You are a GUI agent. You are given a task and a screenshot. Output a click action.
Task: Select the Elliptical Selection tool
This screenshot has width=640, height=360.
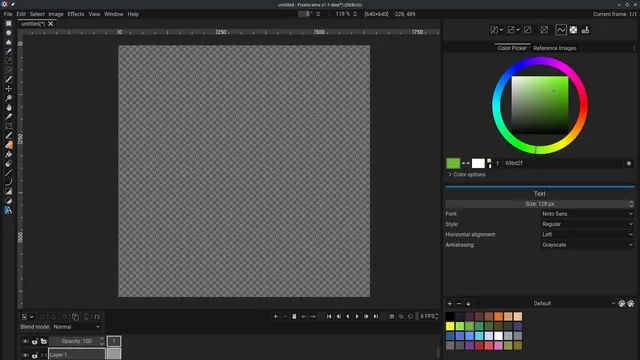pyautogui.click(x=9, y=33)
